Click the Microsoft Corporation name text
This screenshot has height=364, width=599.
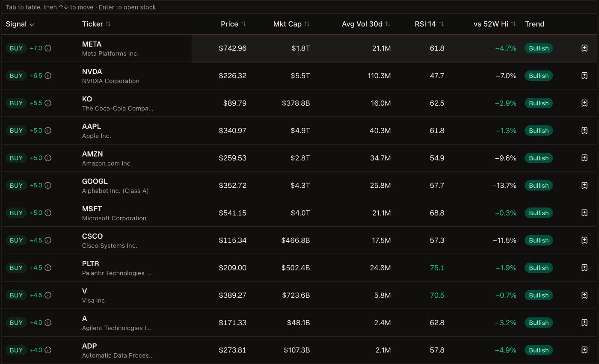114,218
